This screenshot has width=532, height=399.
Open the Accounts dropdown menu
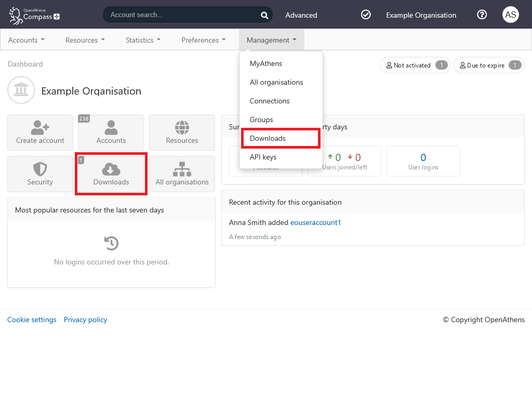26,39
